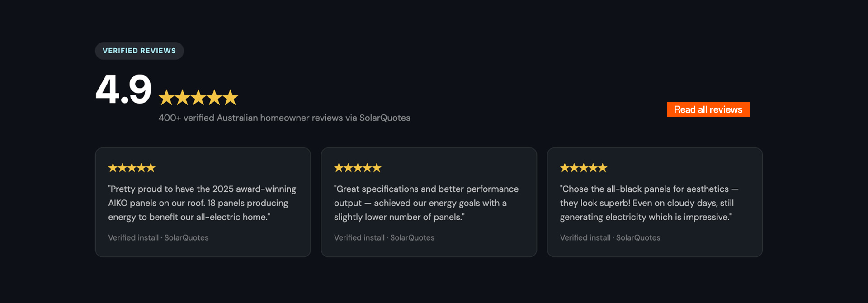Select the middle star beside the 4.9 rating

(x=198, y=97)
